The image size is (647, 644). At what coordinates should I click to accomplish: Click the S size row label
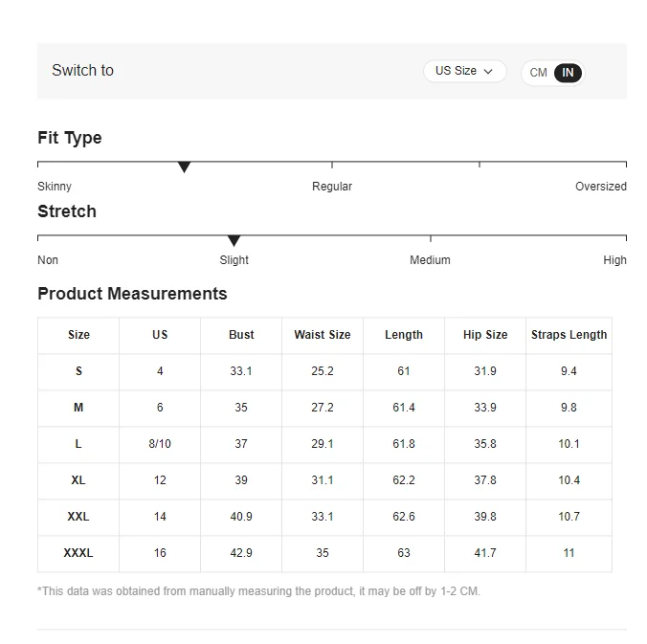78,371
